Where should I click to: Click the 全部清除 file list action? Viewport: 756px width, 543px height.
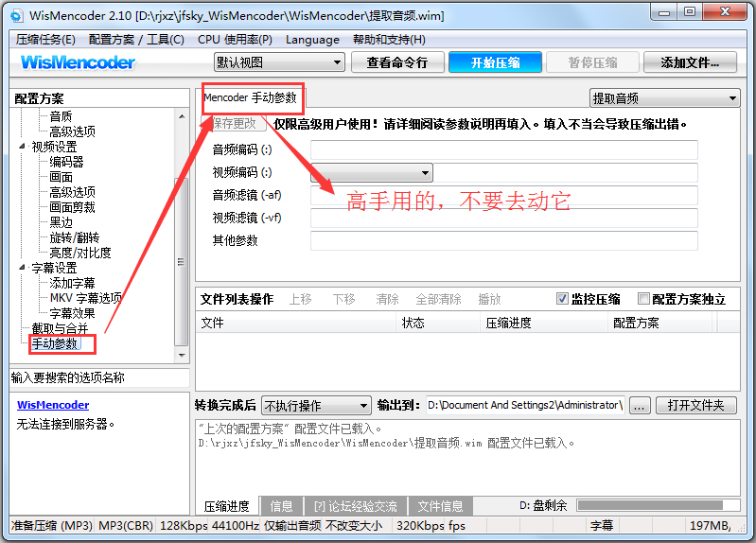[438, 299]
